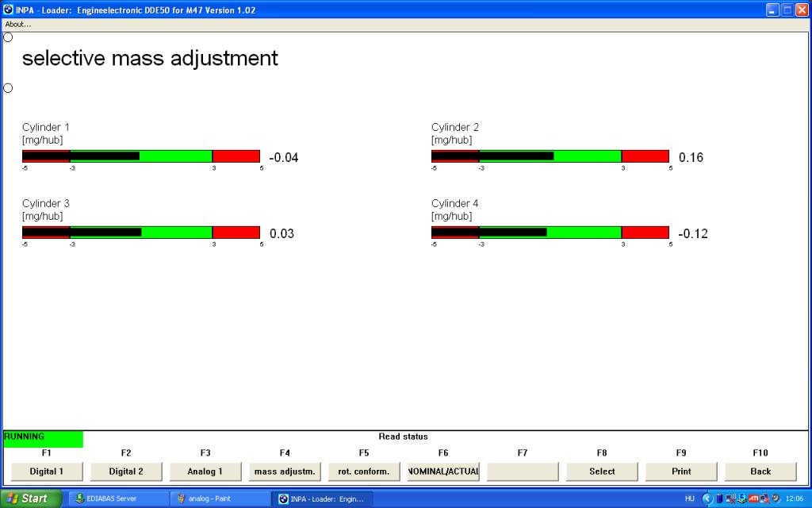This screenshot has height=508, width=812.
Task: Click the Select F8 button
Action: pyautogui.click(x=602, y=471)
